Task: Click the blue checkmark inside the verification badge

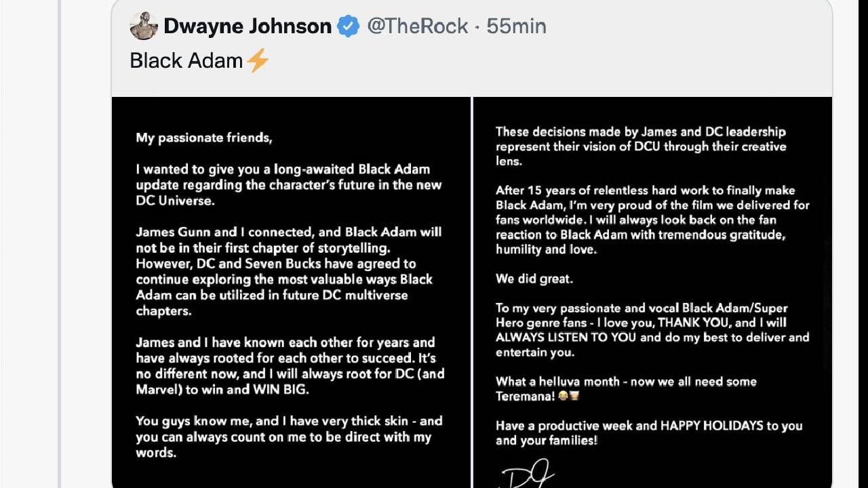Action: [x=348, y=26]
